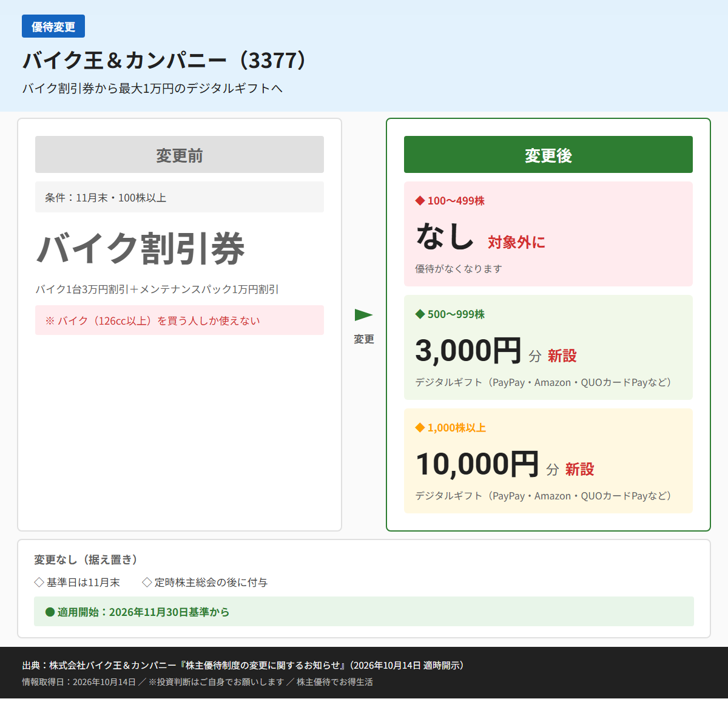Screen dimensions: 728x713
Task: Click subtitle バイク割引券から最大1万円のデジタルギフトへ
Action: [x=152, y=89]
